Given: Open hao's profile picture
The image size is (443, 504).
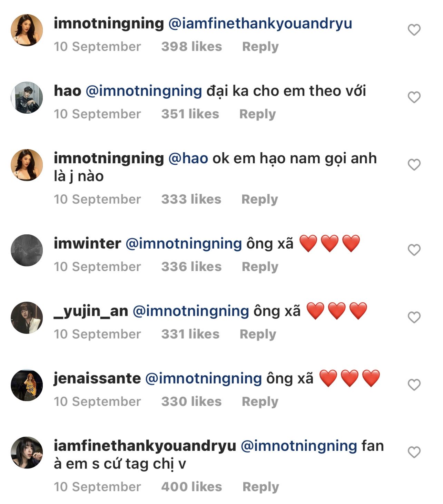Looking at the screenshot, I should [x=27, y=98].
